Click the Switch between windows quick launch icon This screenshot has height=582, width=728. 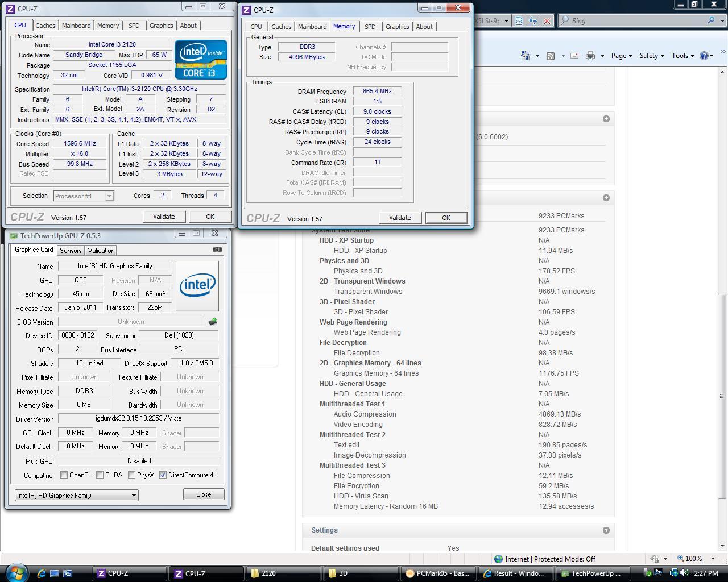pos(68,573)
